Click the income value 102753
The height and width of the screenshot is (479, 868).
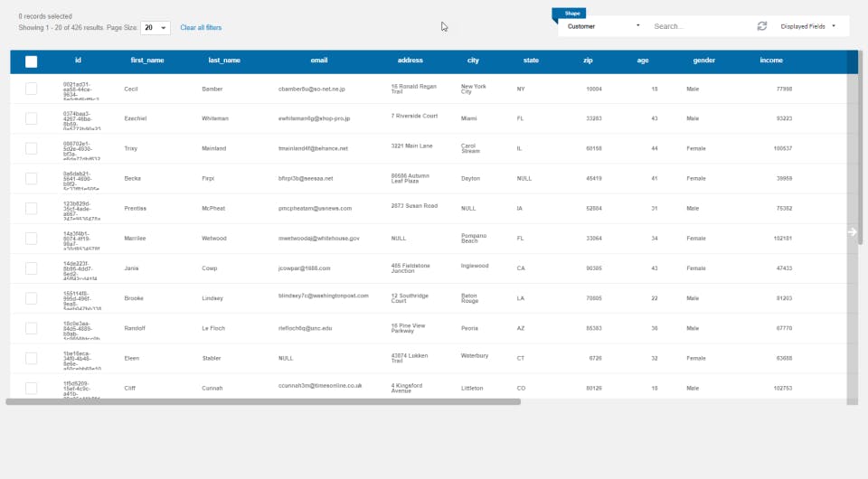click(x=783, y=389)
